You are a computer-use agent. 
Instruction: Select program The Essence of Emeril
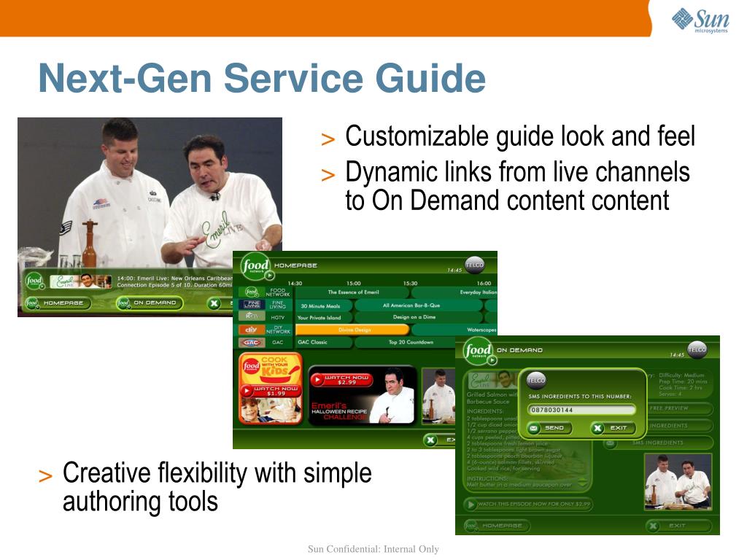[353, 292]
